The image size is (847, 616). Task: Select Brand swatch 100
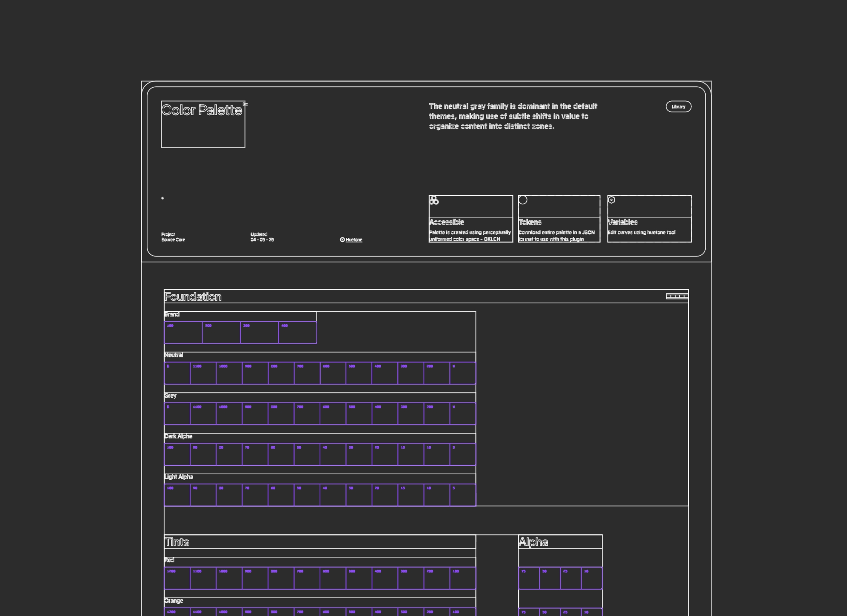click(x=183, y=332)
